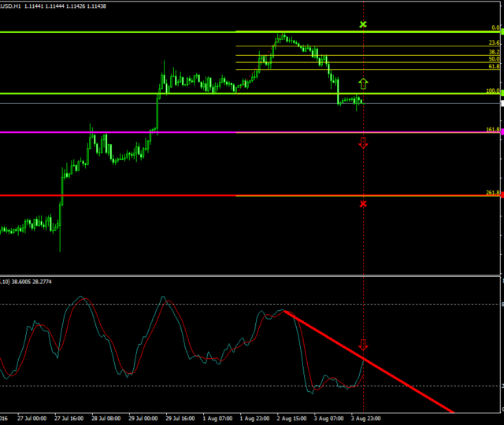Viewport: 504px width, 425px height.
Task: Click the red X marker near 261.8 level
Action: click(363, 204)
